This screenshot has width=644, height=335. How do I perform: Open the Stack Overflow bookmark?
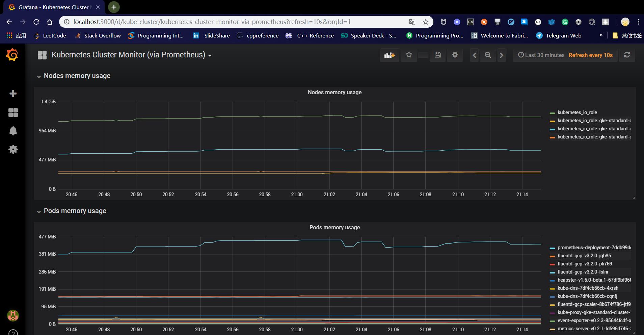click(98, 35)
